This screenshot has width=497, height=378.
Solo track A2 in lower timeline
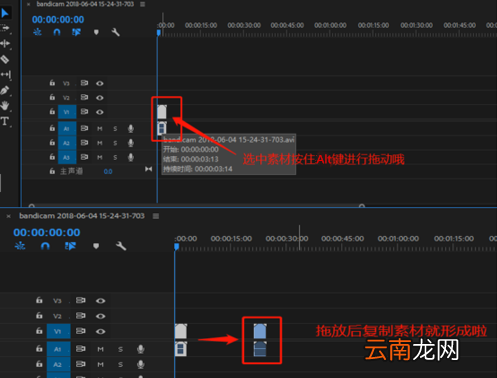pos(120,365)
